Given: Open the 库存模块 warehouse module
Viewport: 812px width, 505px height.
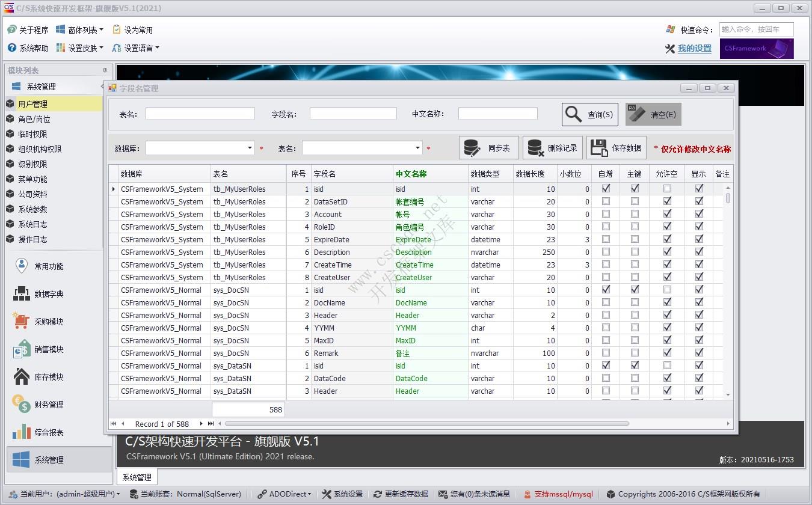Looking at the screenshot, I should (48, 377).
